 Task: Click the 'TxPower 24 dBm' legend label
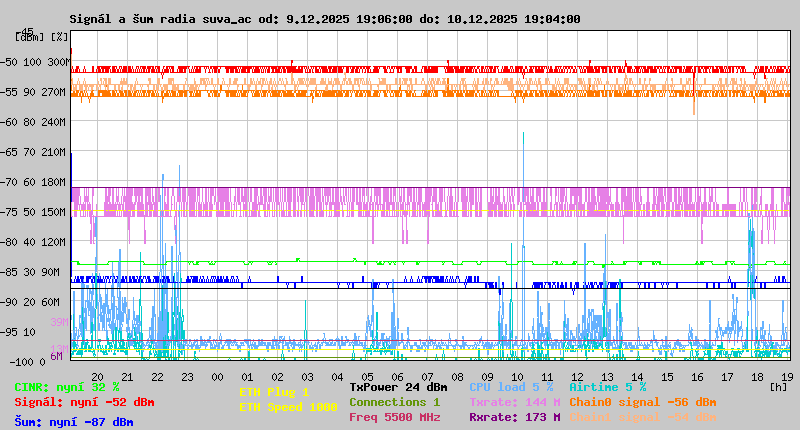click(398, 387)
